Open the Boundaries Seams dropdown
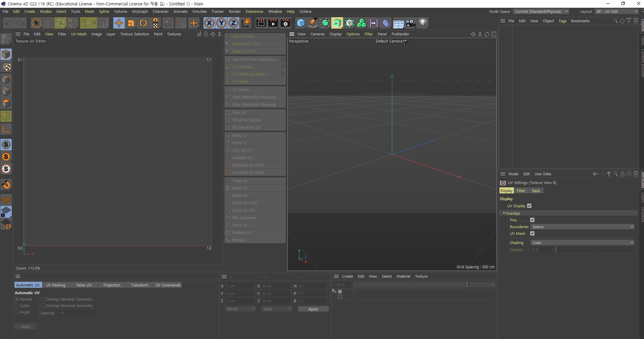 point(582,227)
